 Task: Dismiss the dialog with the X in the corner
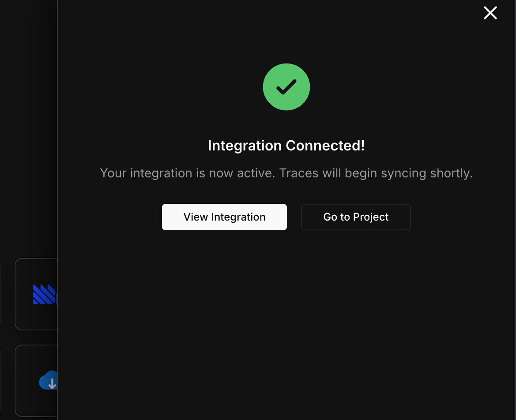click(x=490, y=13)
